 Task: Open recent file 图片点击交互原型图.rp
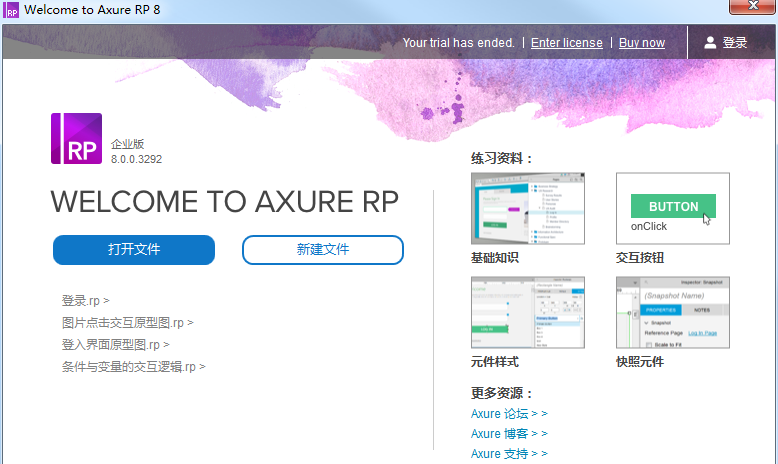(128, 323)
